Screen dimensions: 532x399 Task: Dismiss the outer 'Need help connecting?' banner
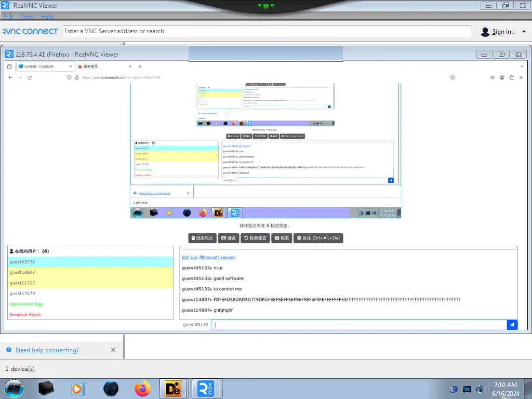pos(113,350)
